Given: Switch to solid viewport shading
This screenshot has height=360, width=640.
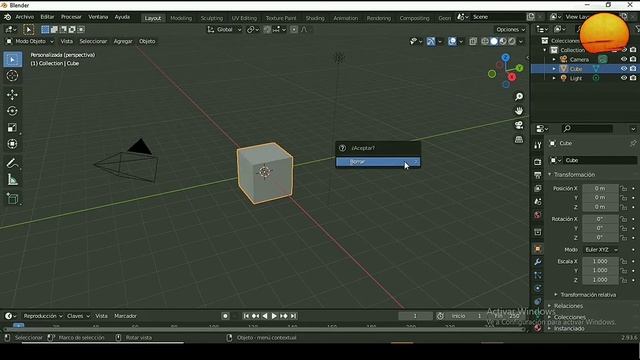Looking at the screenshot, I should coord(494,41).
